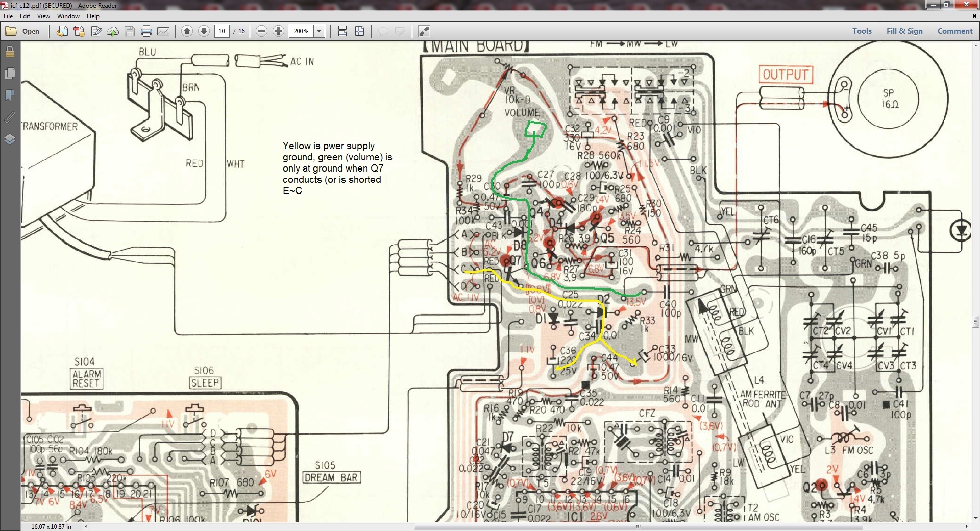The image size is (980, 531).
Task: Open the Edit menu
Action: coord(25,16)
